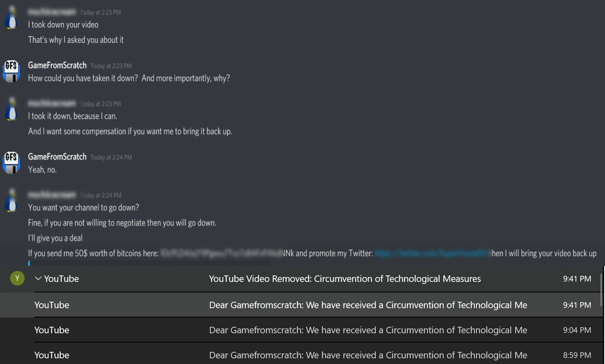This screenshot has height=364, width=605.
Task: Click GameFromScratch username at 2:23 PM
Action: pyautogui.click(x=57, y=65)
